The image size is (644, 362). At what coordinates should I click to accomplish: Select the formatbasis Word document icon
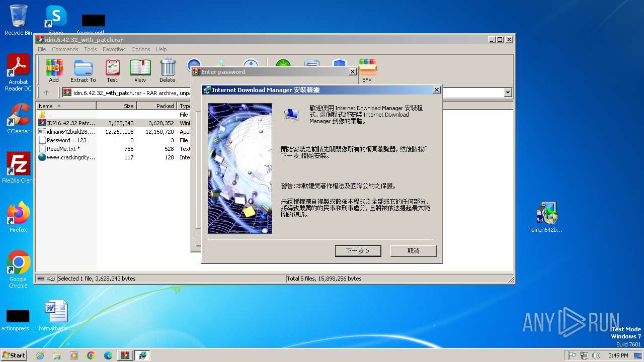point(55,316)
